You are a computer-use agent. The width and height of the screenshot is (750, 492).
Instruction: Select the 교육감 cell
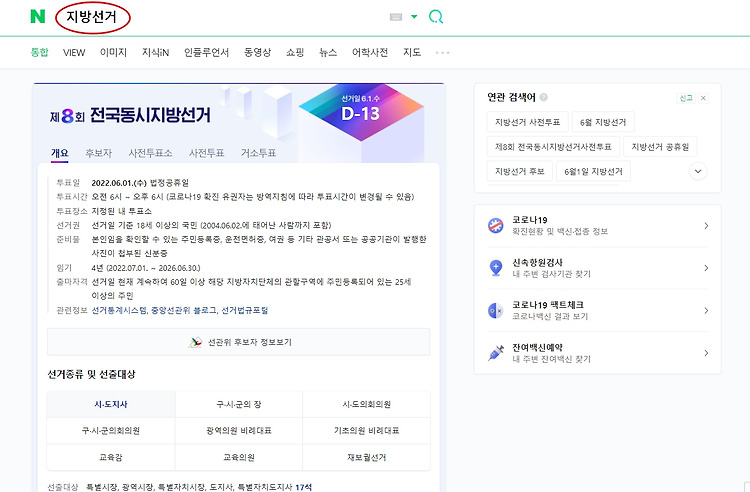[111, 458]
